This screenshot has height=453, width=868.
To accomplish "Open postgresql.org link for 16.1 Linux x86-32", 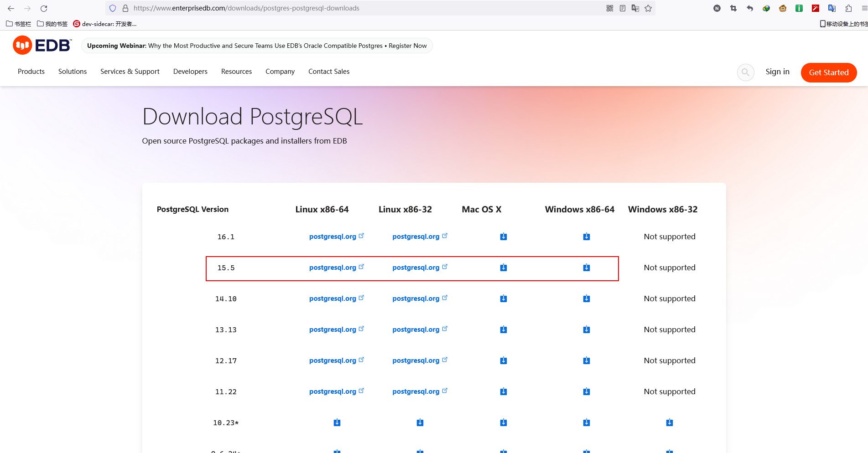I will [x=420, y=237].
